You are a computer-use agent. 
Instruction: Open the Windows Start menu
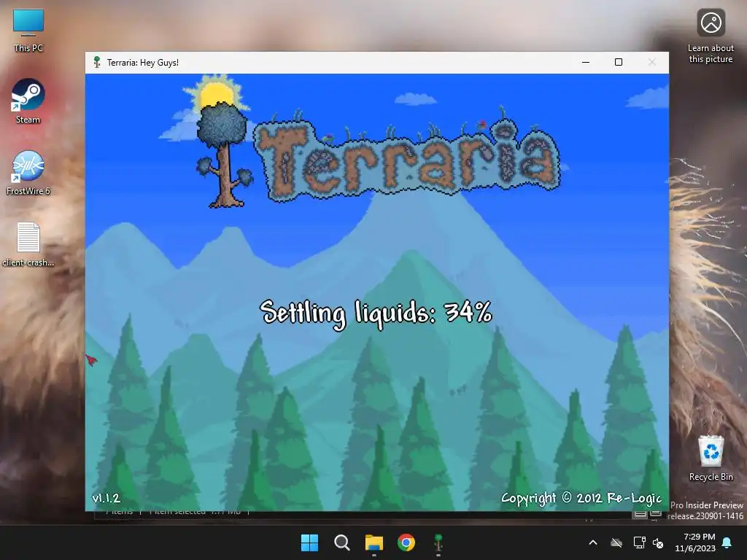(x=309, y=542)
